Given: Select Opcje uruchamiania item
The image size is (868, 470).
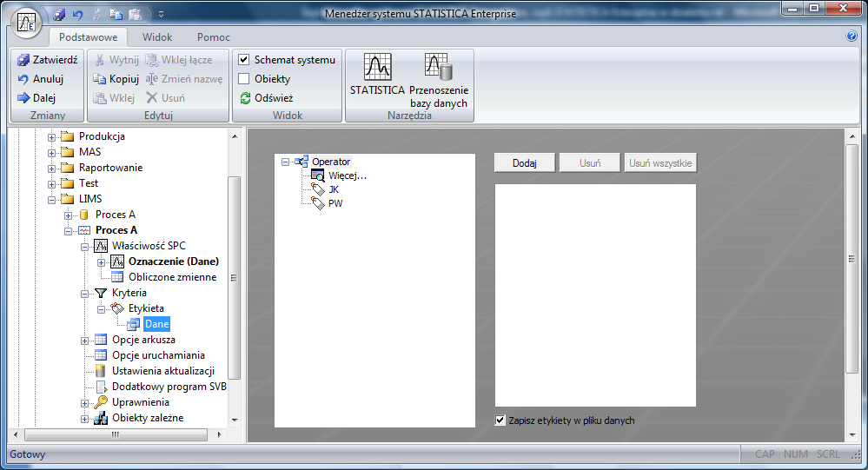Looking at the screenshot, I should [158, 354].
